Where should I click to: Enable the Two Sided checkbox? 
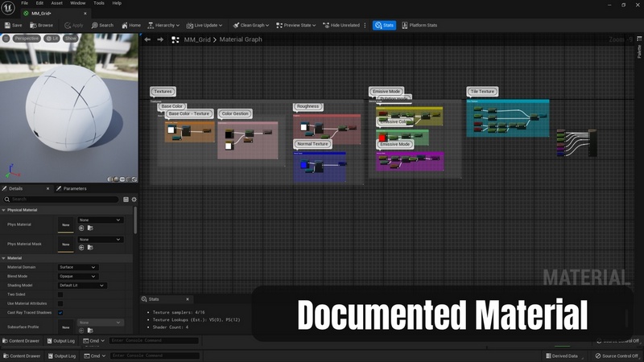[60, 294]
